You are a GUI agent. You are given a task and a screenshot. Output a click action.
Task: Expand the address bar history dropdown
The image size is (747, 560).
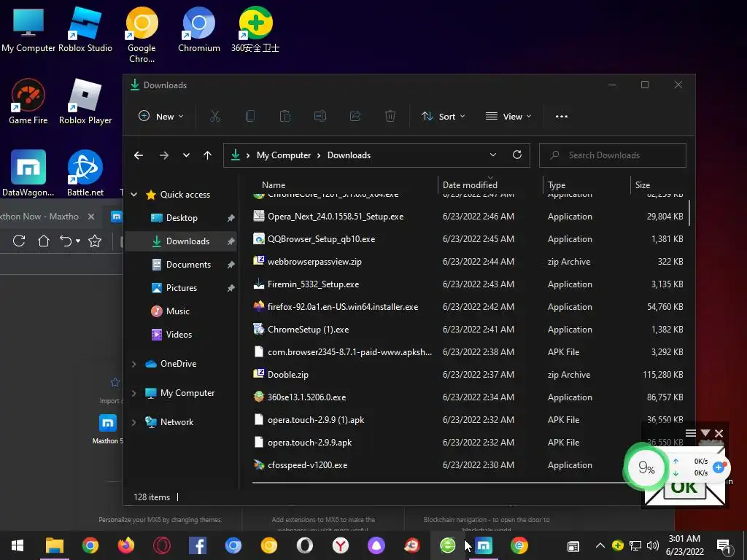coord(493,155)
